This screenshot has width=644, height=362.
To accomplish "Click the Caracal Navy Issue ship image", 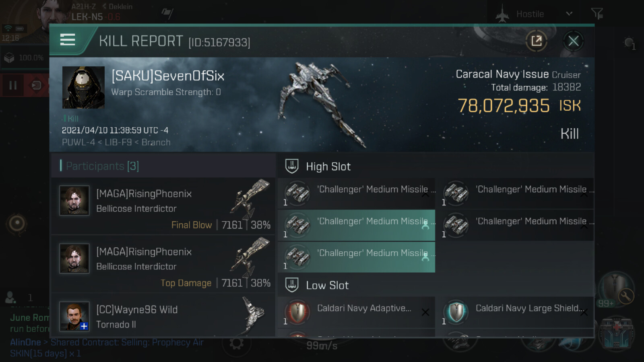I will click(x=322, y=105).
